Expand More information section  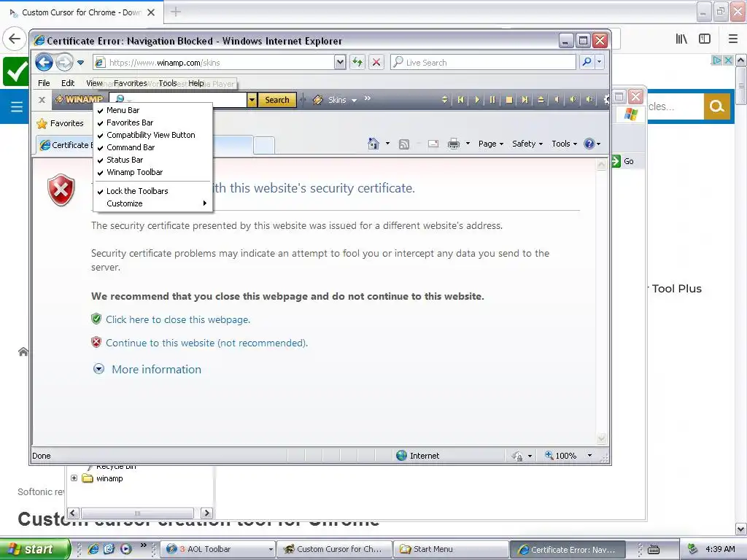coord(147,369)
